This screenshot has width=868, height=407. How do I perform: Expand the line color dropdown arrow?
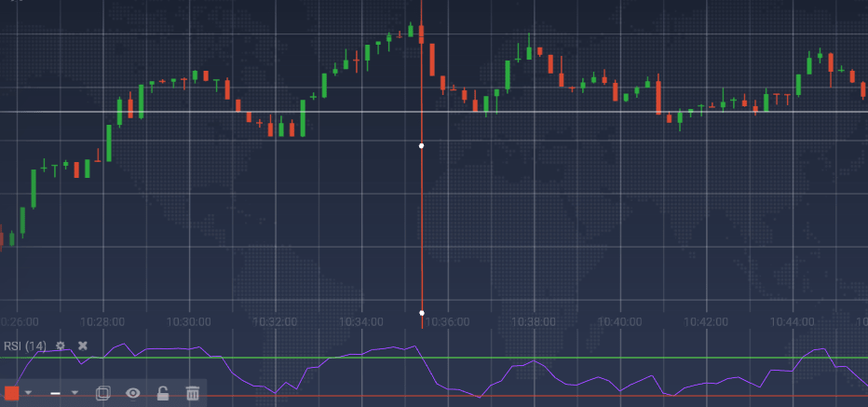pyautogui.click(x=28, y=393)
